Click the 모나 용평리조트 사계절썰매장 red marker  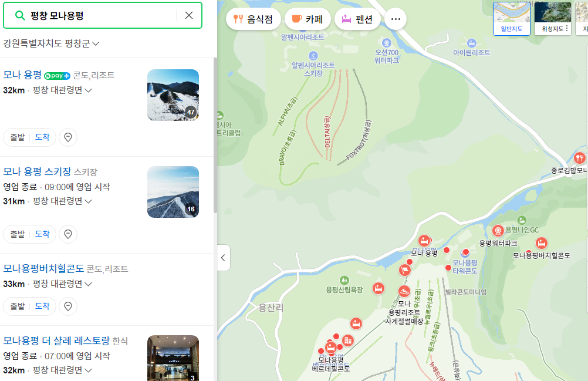404,291
